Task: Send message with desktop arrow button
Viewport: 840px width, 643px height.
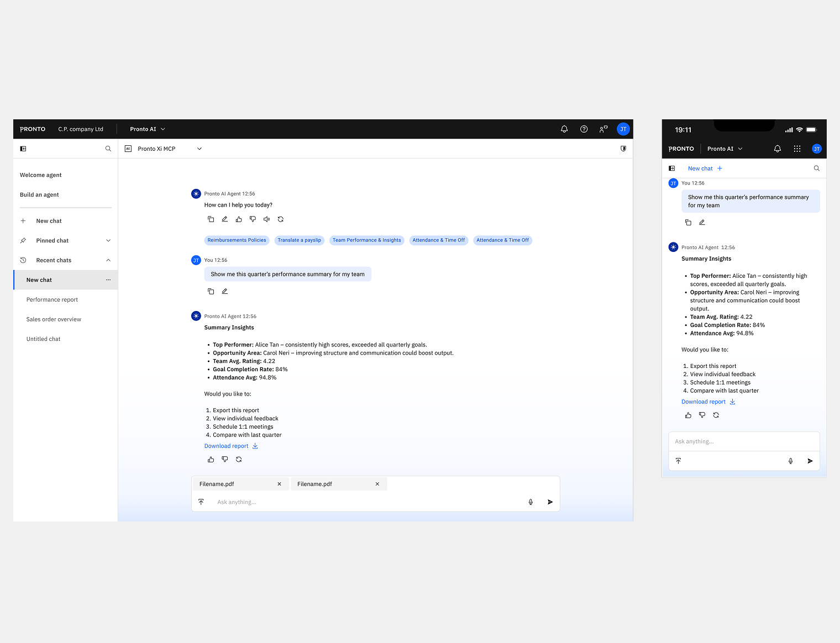Action: pyautogui.click(x=550, y=502)
